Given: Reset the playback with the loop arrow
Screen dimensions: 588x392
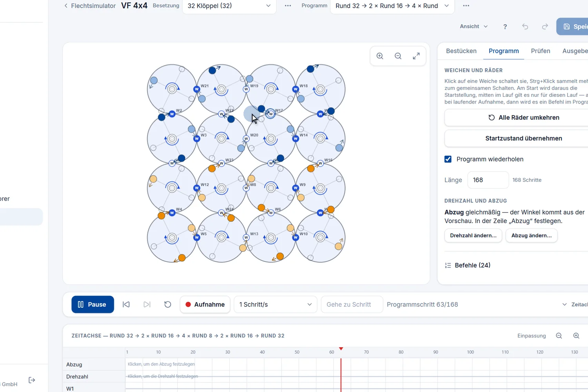Looking at the screenshot, I should 168,305.
